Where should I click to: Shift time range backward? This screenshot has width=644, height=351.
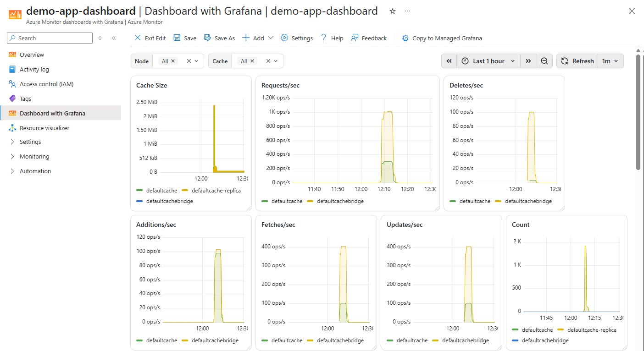[x=449, y=61]
